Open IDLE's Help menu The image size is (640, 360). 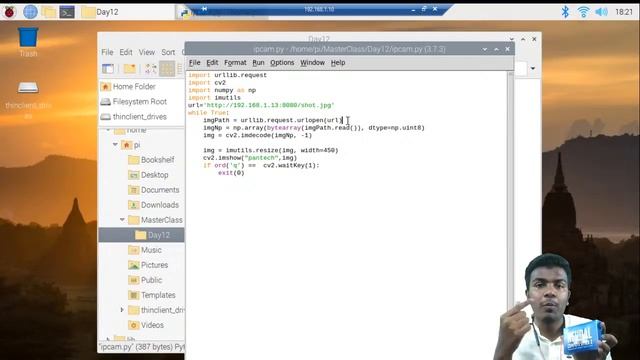(338, 62)
